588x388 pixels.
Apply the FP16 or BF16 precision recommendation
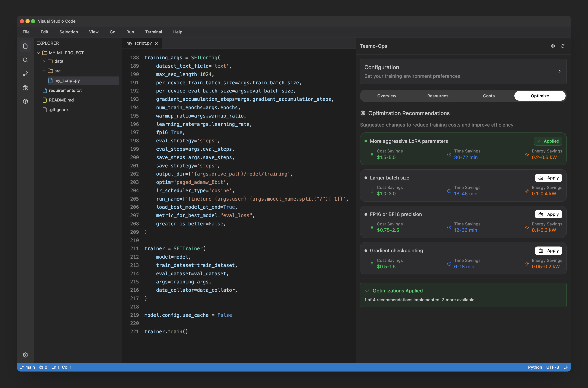point(548,214)
